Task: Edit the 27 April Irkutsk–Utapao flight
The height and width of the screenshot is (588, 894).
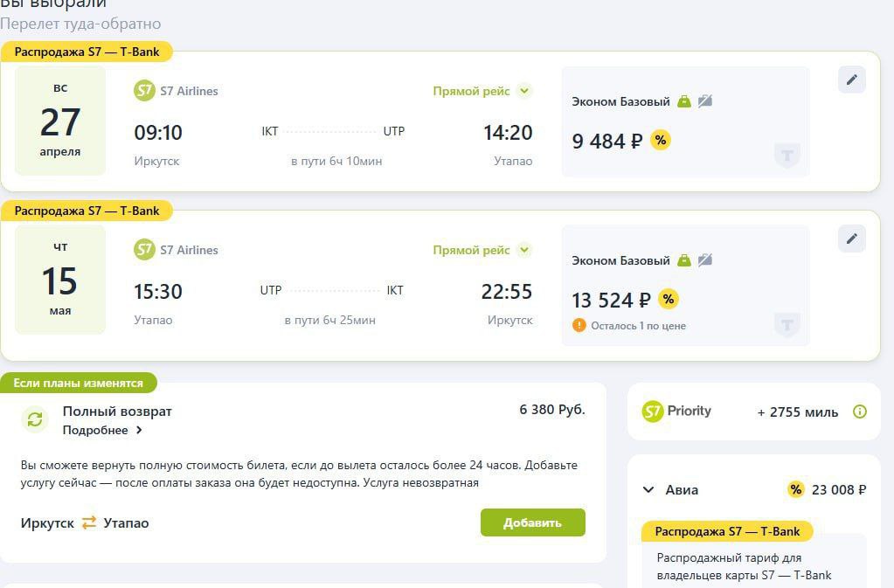Action: click(x=852, y=80)
